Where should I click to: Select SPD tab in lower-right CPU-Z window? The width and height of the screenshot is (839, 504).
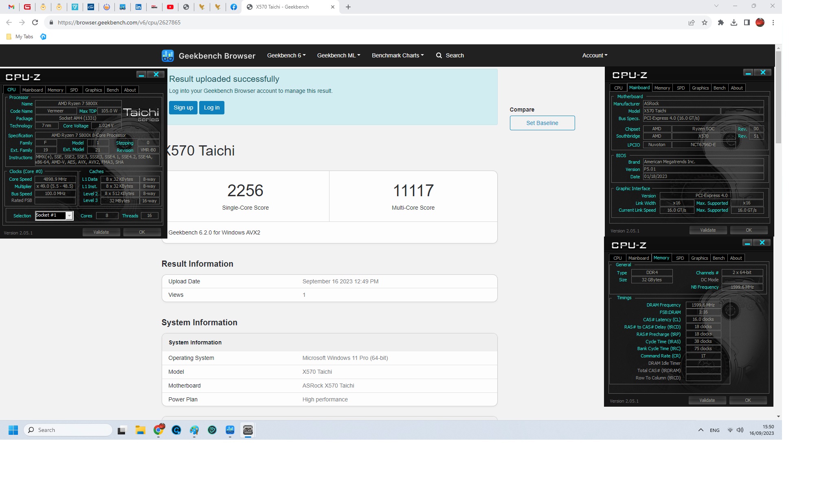680,258
